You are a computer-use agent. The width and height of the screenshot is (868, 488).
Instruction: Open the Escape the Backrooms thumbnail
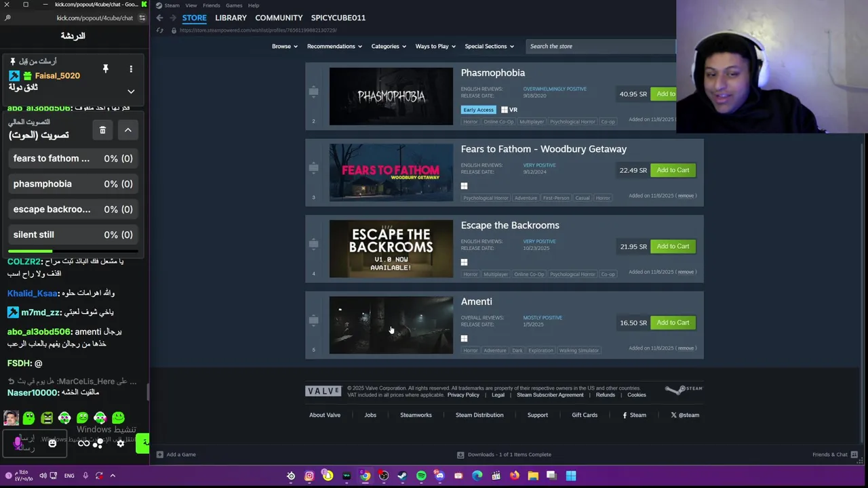tap(391, 249)
